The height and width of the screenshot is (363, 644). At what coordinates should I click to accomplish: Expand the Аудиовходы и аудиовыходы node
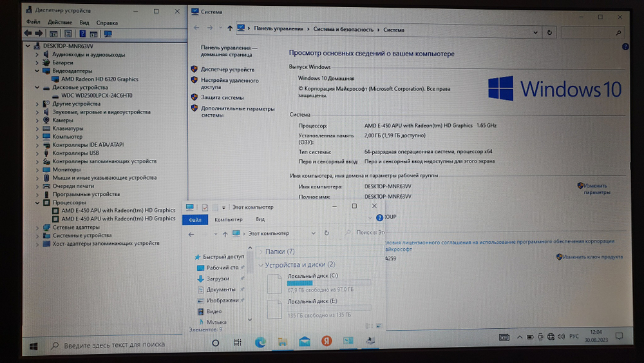pyautogui.click(x=37, y=54)
